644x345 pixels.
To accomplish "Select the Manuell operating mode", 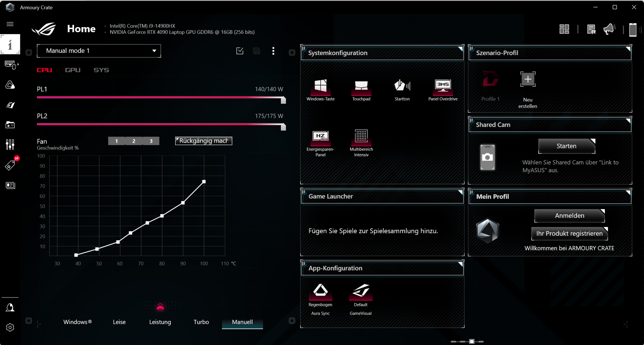I will [243, 322].
